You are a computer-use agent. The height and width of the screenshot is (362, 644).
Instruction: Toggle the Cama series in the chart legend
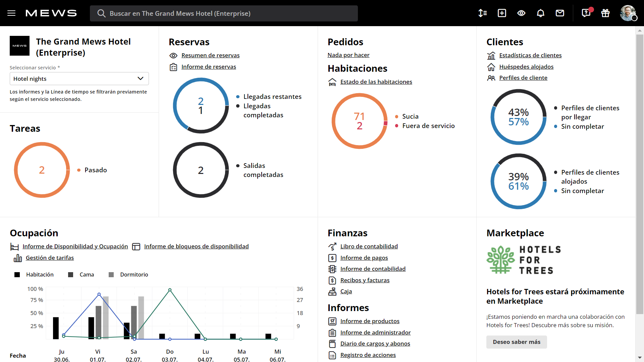(x=87, y=275)
